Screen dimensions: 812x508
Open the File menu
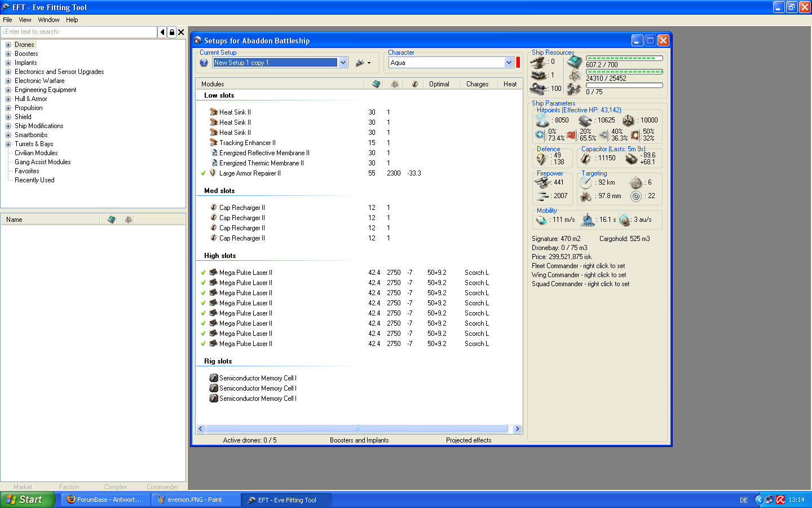click(x=7, y=20)
